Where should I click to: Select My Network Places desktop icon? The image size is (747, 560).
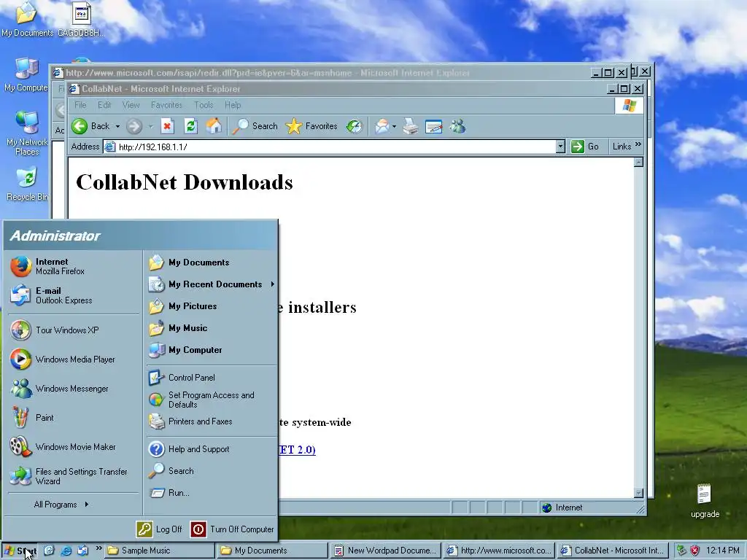click(27, 133)
